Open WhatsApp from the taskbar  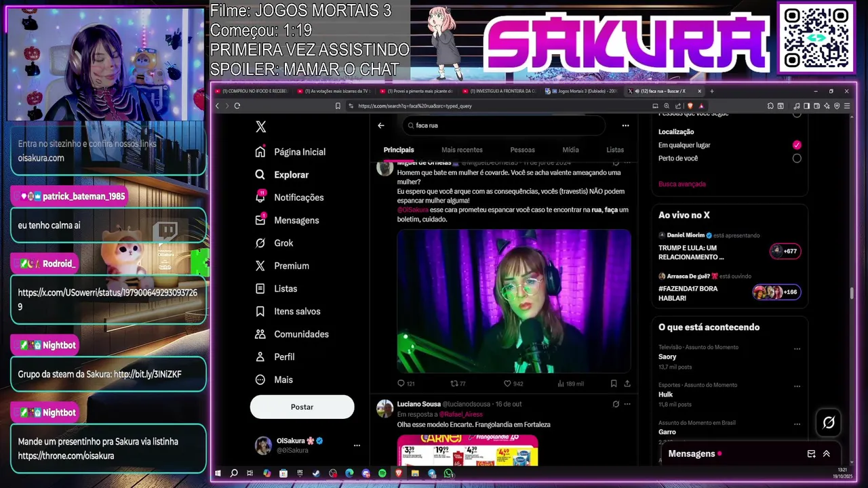(x=448, y=473)
